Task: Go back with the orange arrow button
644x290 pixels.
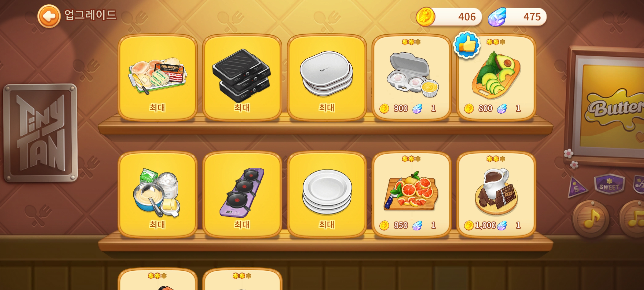Action: click(x=49, y=16)
